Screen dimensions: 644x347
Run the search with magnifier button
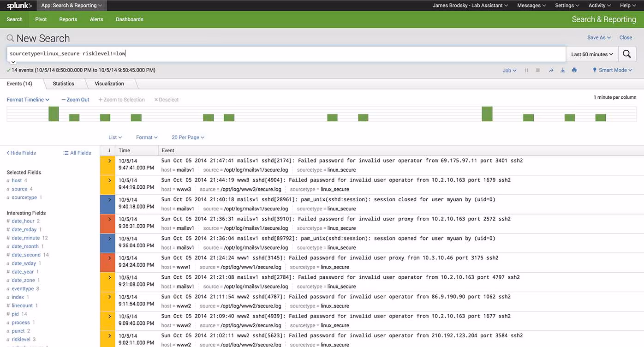[627, 54]
